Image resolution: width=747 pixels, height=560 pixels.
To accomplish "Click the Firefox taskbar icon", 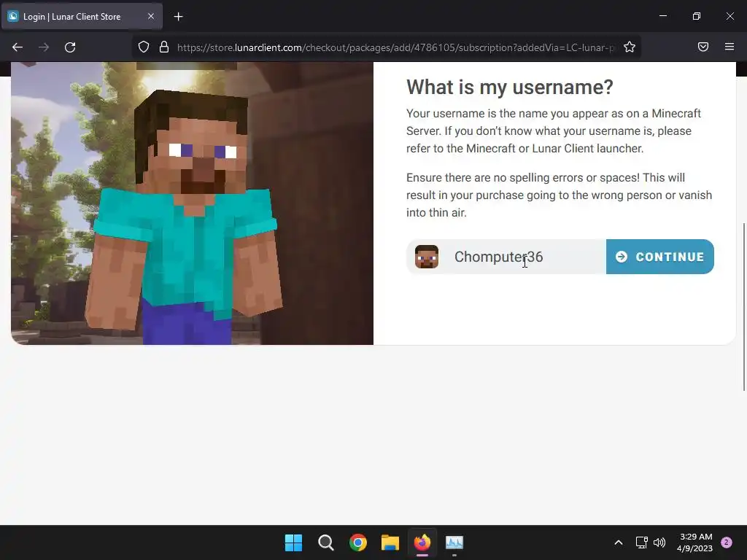I will [422, 542].
